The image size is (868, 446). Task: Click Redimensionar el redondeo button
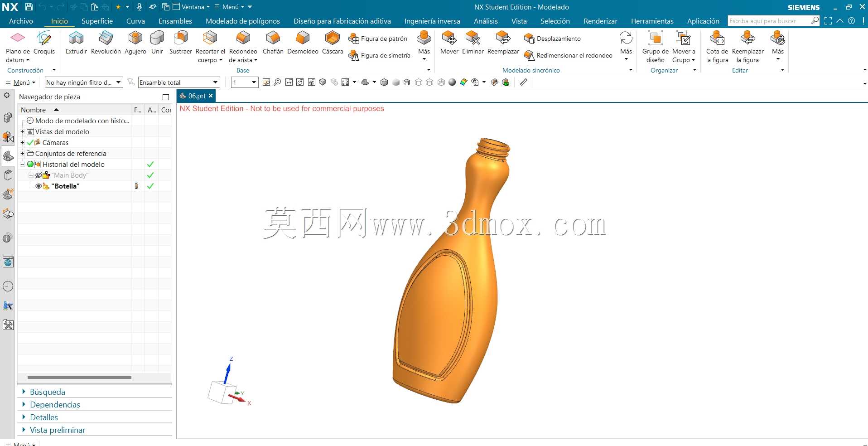tap(568, 55)
